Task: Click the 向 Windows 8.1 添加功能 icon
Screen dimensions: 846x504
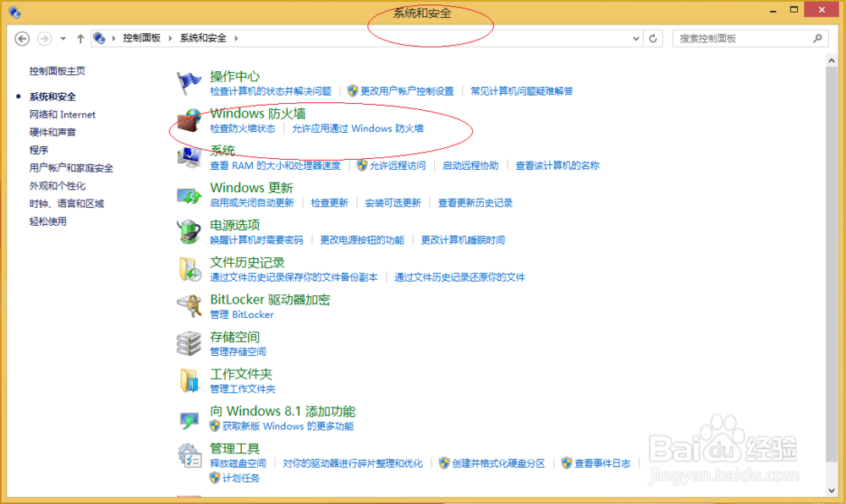Action: (x=189, y=419)
